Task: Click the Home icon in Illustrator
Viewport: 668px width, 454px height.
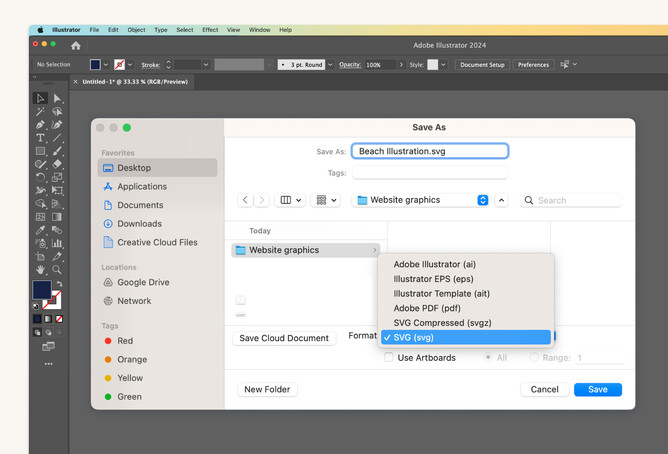Action: click(x=76, y=45)
